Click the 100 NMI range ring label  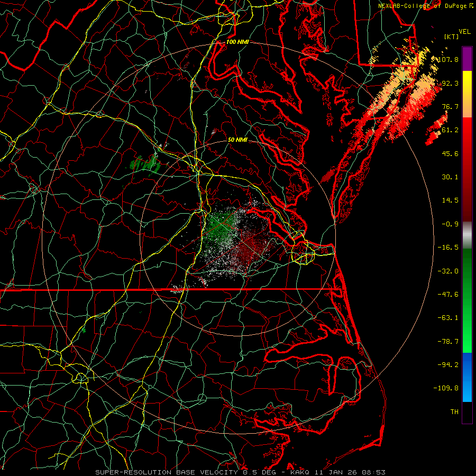(x=237, y=42)
